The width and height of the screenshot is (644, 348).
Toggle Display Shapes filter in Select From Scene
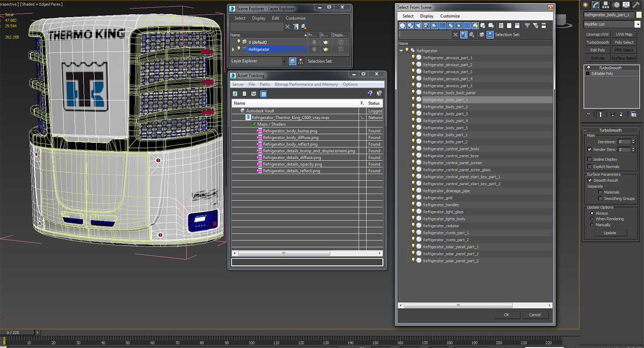410,26
